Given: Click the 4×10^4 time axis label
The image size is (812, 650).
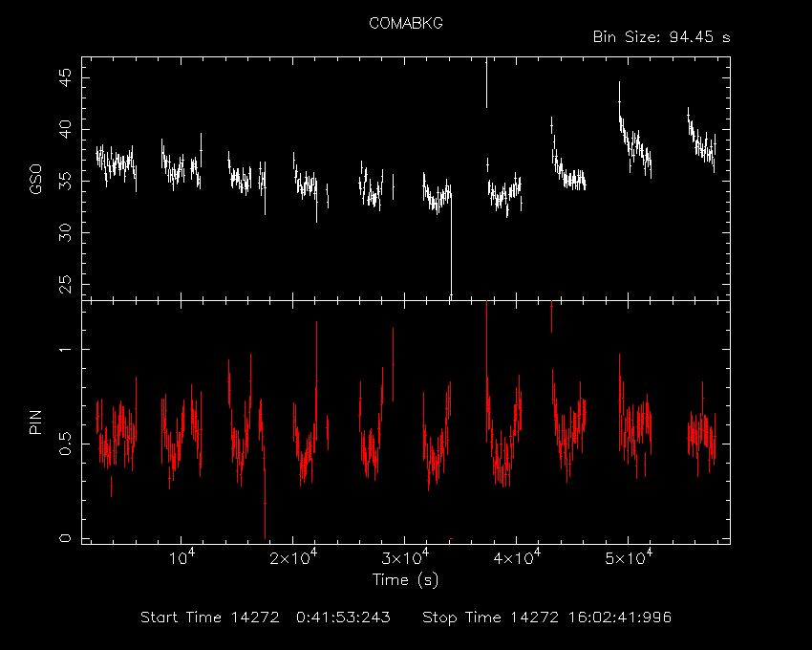Looking at the screenshot, I should [517, 557].
